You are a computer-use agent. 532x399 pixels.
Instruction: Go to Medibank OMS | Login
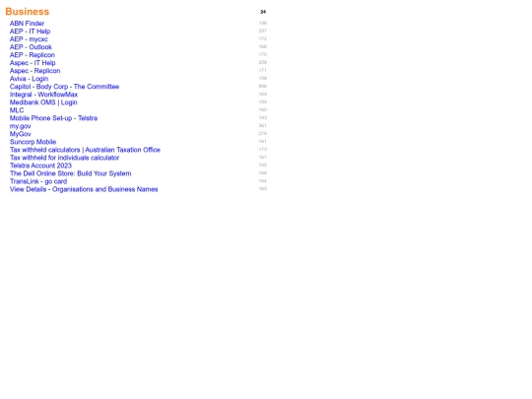tap(43, 102)
